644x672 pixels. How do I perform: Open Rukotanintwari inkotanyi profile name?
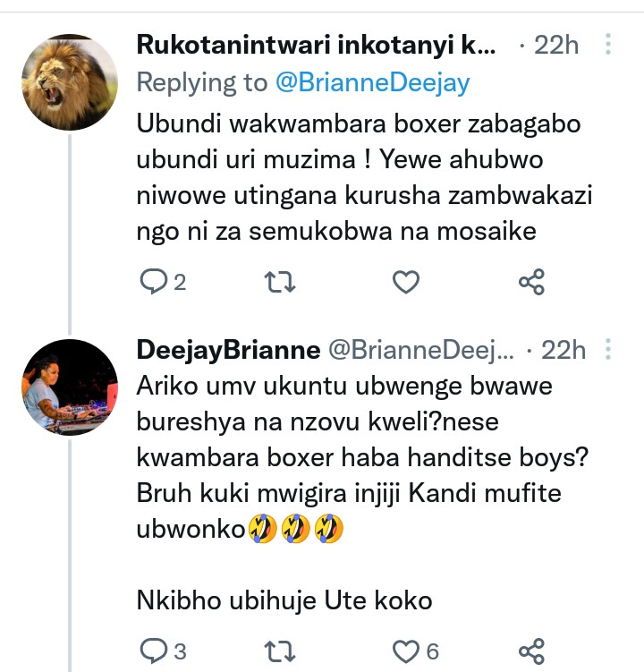315,45
